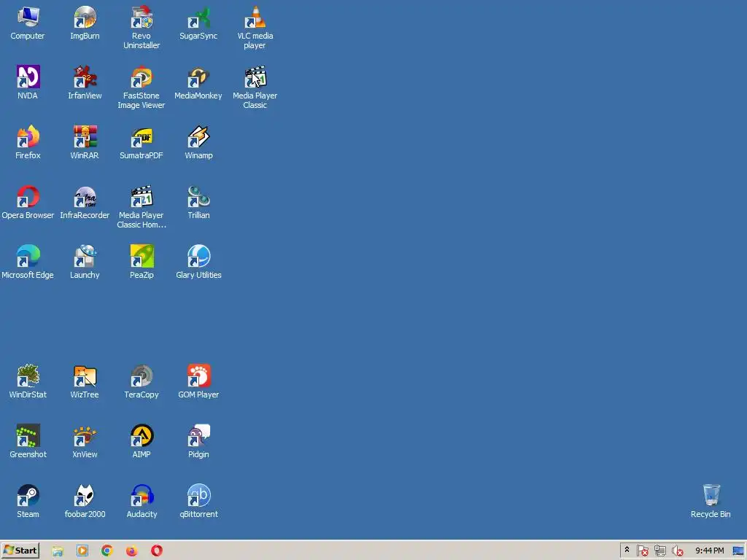Click the Show desktop tray button
Viewport: 747px width, 560px height.
[x=738, y=551]
